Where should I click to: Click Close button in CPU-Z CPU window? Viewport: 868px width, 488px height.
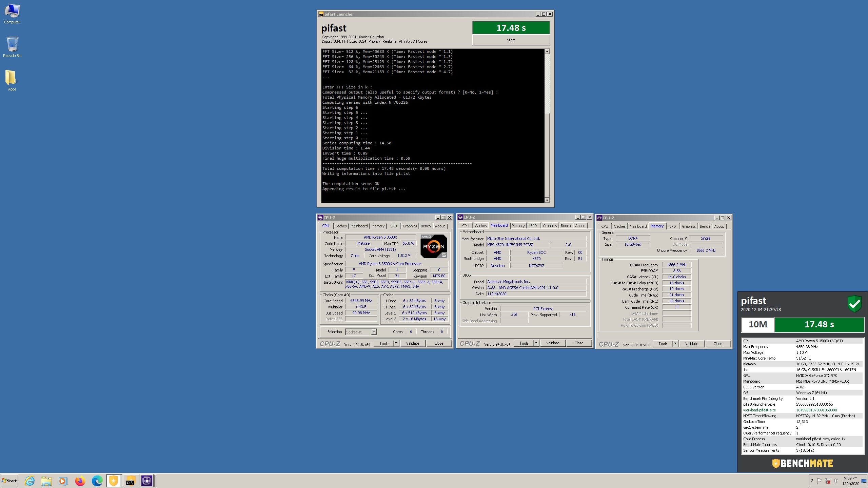tap(439, 343)
